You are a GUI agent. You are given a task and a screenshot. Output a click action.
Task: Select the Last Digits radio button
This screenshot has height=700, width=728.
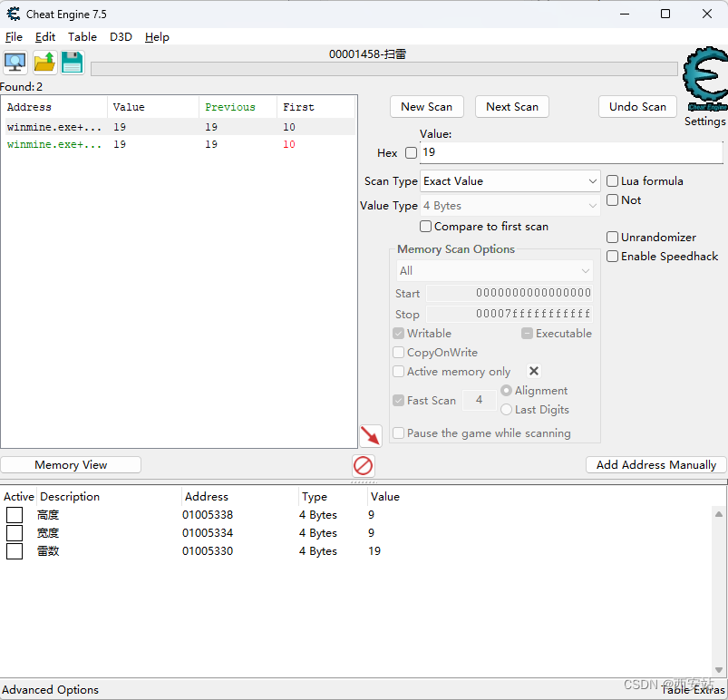tap(506, 410)
